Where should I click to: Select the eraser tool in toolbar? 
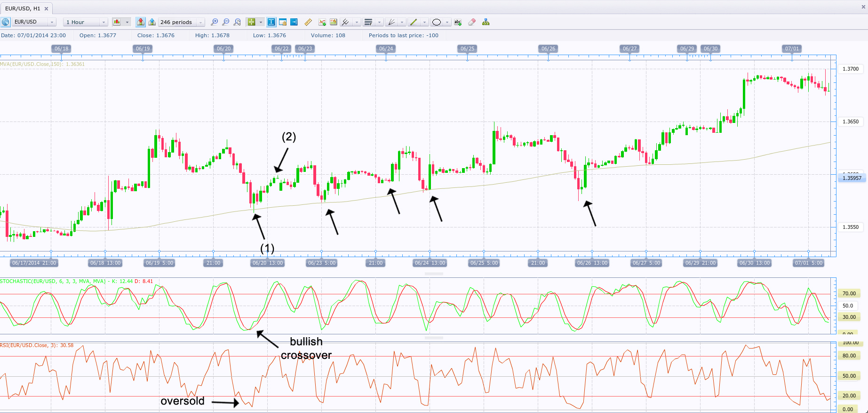coord(472,22)
